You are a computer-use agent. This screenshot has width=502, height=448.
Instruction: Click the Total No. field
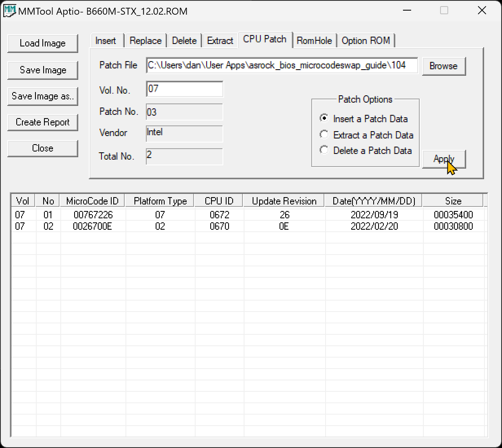coord(185,156)
